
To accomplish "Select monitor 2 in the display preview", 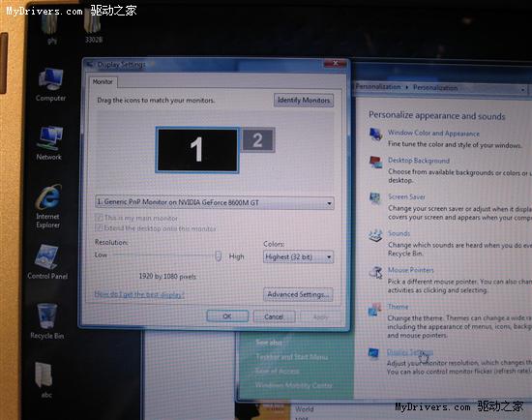I will [x=258, y=140].
